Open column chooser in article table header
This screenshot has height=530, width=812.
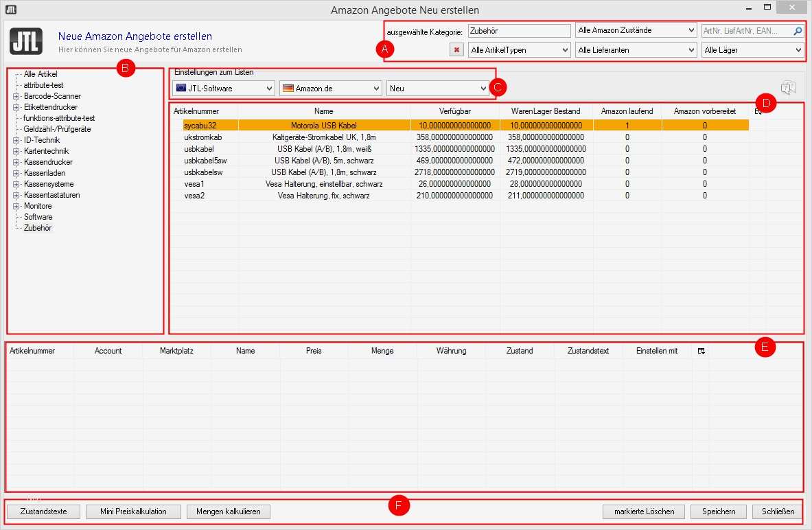pyautogui.click(x=758, y=111)
